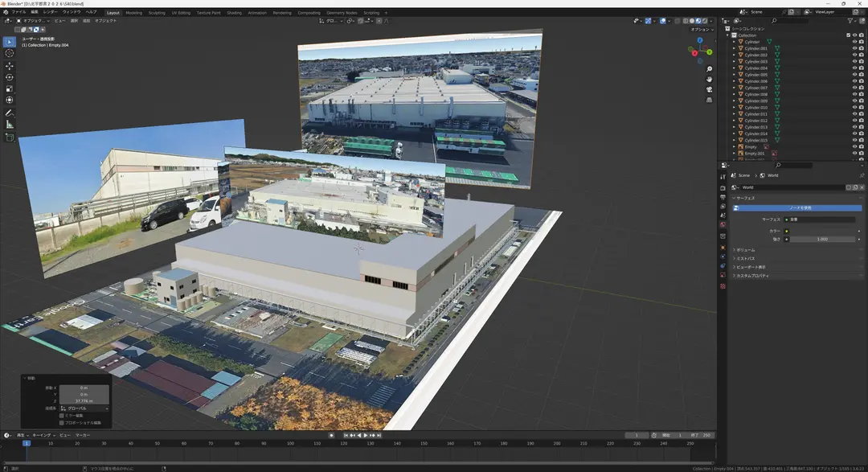Expand the Cylinder.001 tree row

click(x=734, y=49)
